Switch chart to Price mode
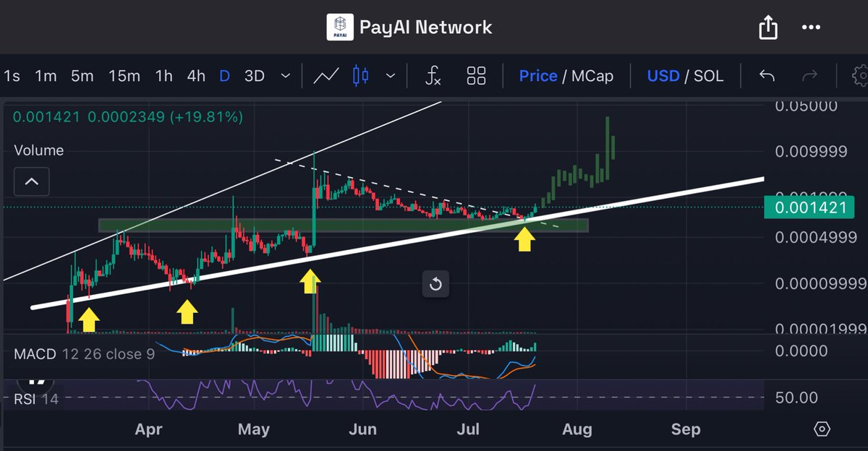Viewport: 868px width, 451px height. (x=538, y=76)
